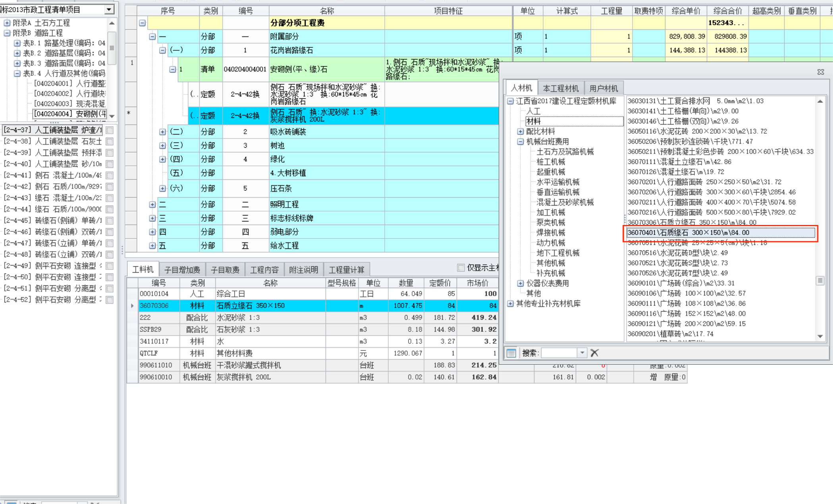
Task: Clear the material dialog search with the X icon
Action: (594, 353)
